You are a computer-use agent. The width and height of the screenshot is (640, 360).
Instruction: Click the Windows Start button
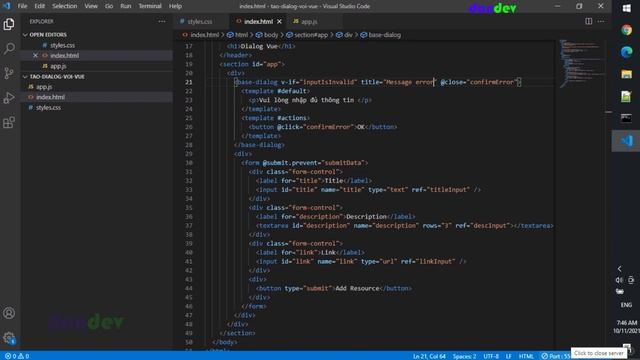click(x=627, y=8)
